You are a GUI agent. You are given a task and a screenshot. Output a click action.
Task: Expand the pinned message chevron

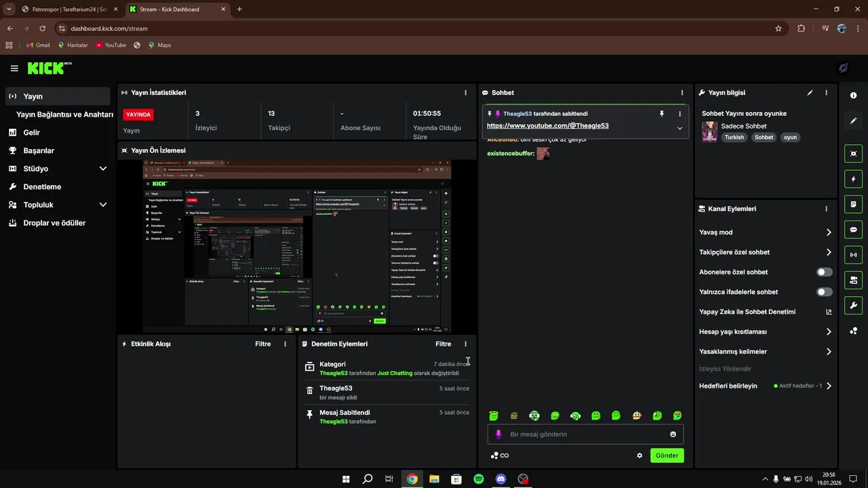click(x=679, y=128)
